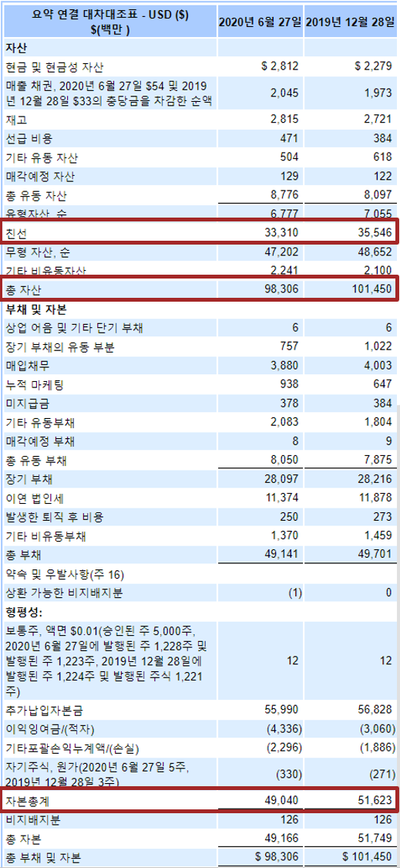This screenshot has width=400, height=868.
Task: Select the 33,310 goodwill value
Action: [282, 234]
